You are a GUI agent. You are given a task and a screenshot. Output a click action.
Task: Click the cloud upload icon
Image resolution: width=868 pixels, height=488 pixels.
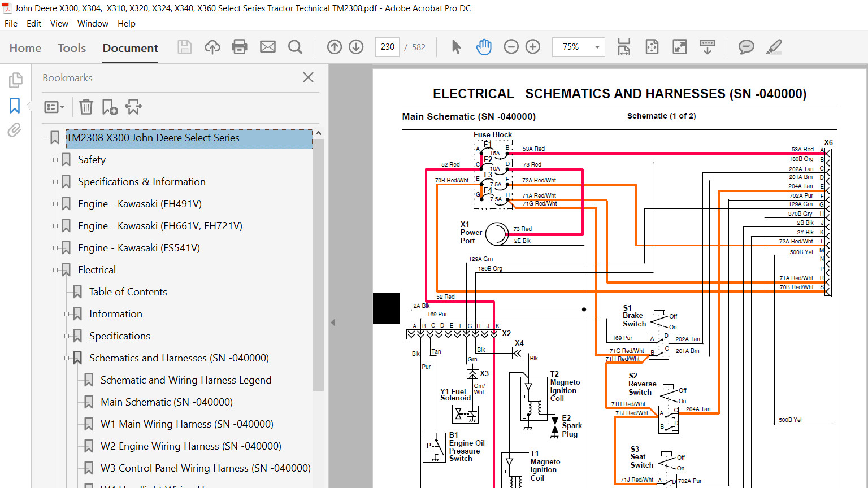pos(212,47)
